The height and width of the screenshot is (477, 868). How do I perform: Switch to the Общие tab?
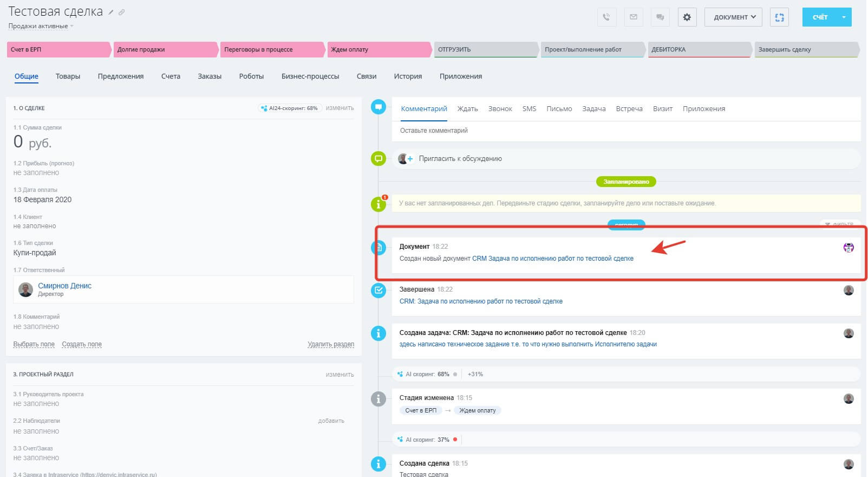pyautogui.click(x=26, y=76)
